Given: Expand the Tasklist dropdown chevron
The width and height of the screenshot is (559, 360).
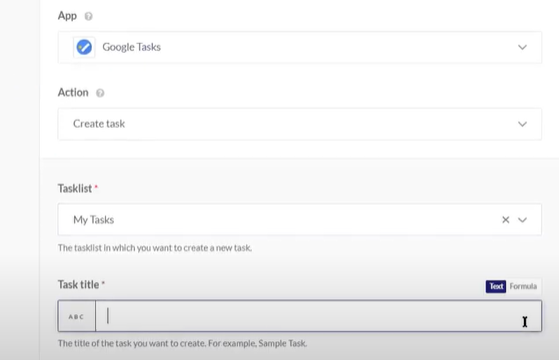Looking at the screenshot, I should tap(522, 220).
